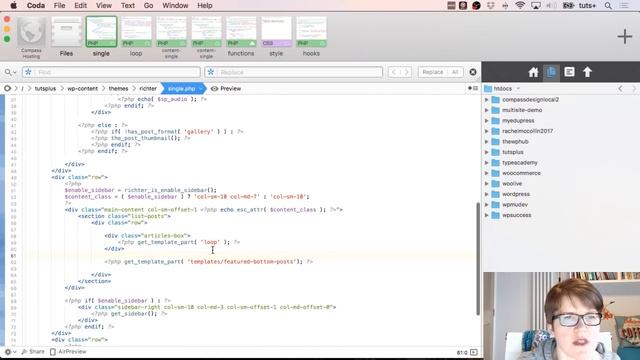Open the Apple menu
Viewport: 640px width, 360px height.
[x=13, y=6]
